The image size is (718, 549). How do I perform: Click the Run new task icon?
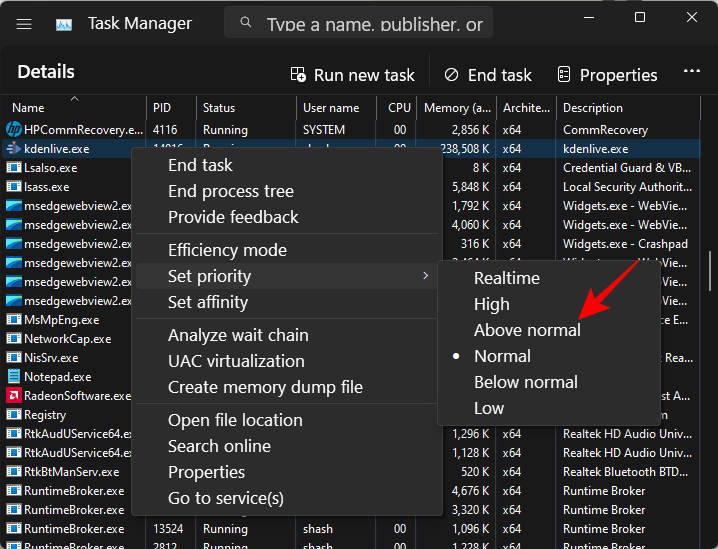pos(298,75)
